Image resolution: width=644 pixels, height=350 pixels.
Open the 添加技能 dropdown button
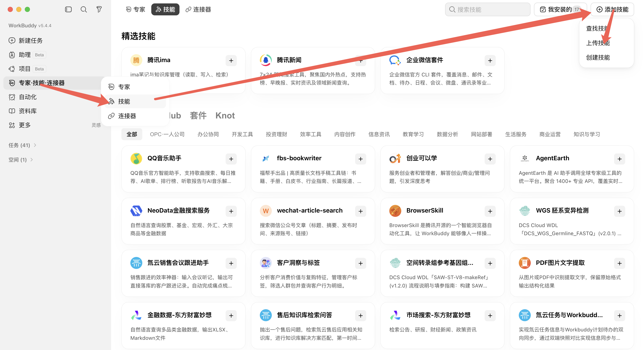coord(612,9)
